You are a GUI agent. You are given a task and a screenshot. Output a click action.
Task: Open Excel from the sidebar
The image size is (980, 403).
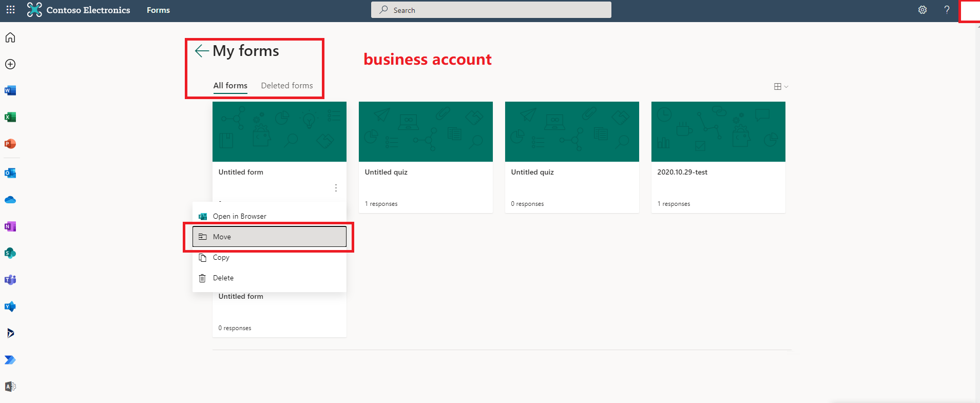tap(10, 118)
